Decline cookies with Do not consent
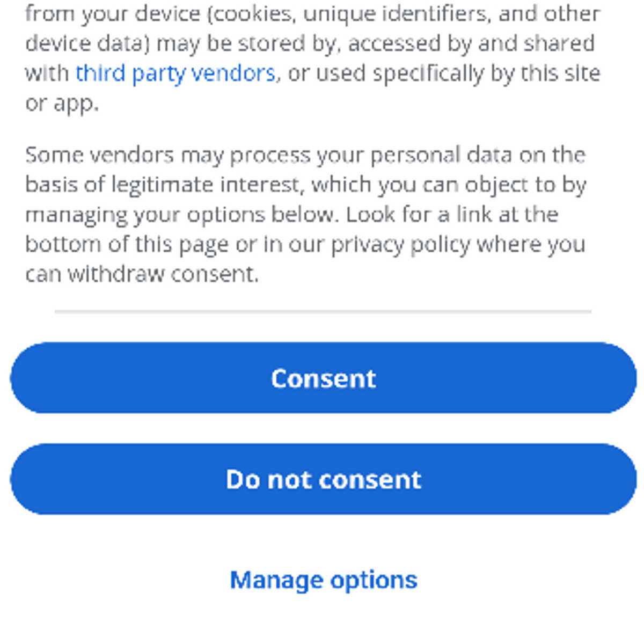 point(323,479)
